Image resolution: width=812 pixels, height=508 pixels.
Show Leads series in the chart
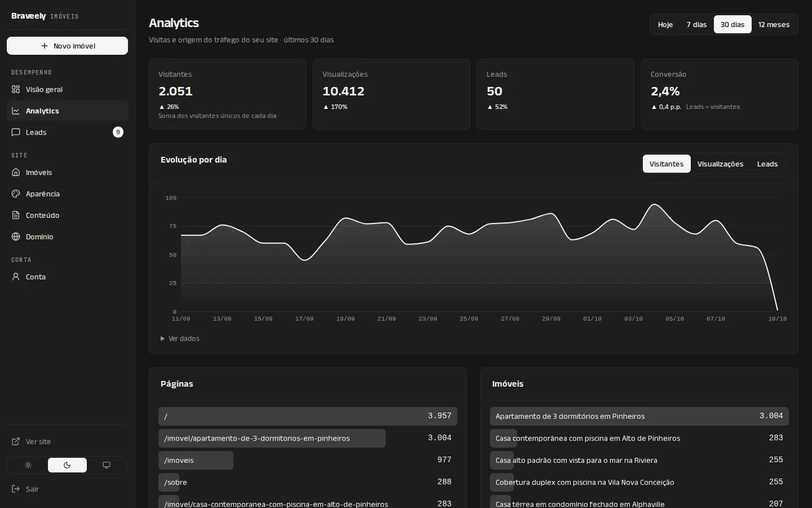tap(767, 164)
